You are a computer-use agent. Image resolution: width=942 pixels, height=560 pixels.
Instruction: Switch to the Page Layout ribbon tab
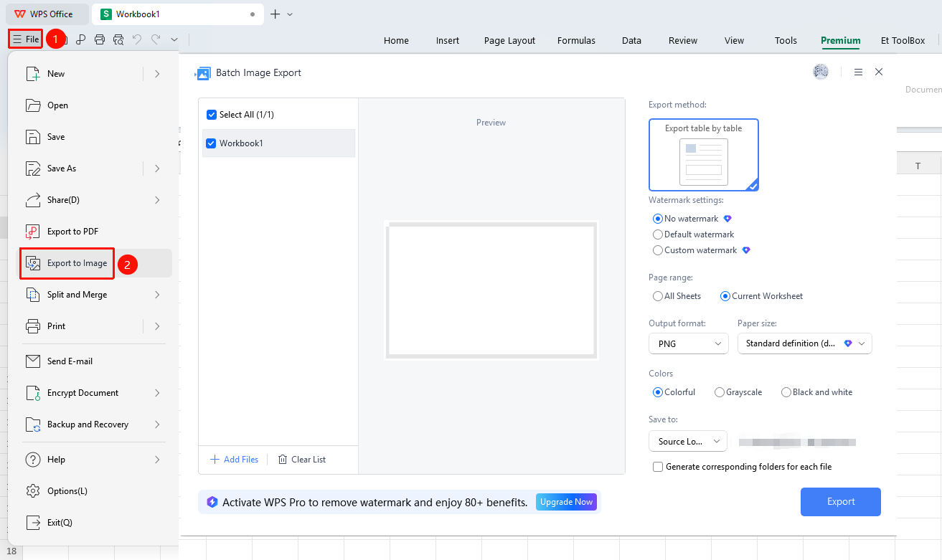509,41
